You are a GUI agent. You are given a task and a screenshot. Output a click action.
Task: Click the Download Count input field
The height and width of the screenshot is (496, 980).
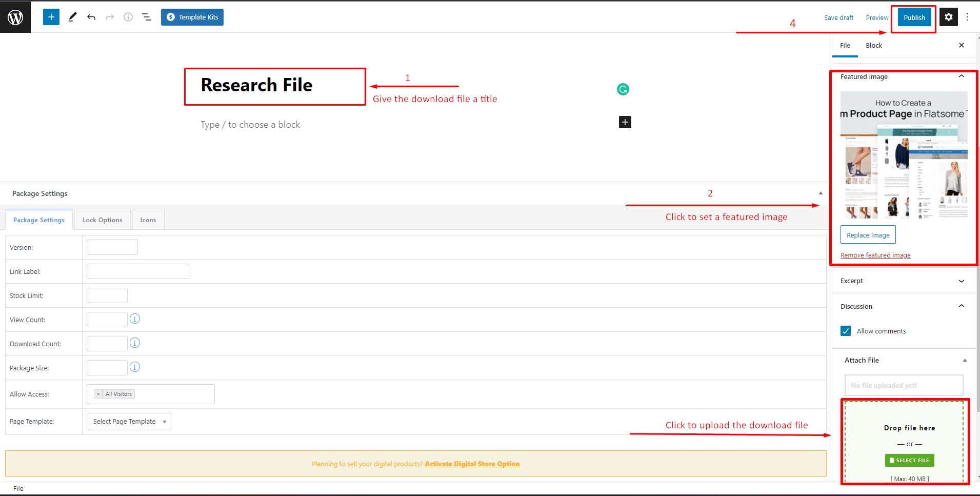tap(107, 344)
